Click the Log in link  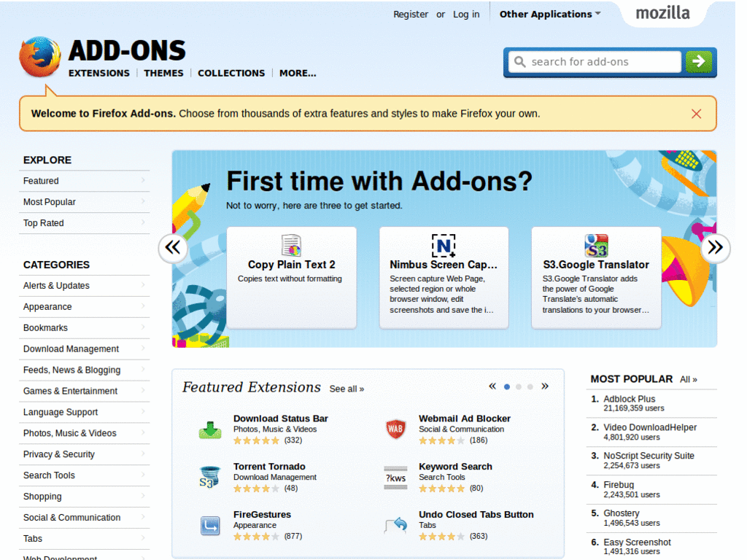tap(466, 15)
